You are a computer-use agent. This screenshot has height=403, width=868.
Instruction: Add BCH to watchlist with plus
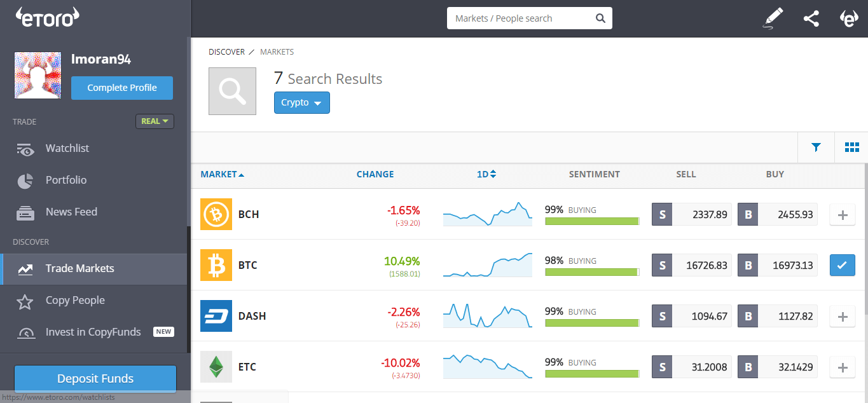[x=843, y=215]
